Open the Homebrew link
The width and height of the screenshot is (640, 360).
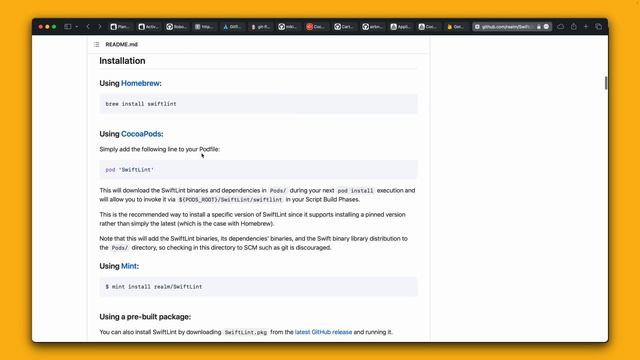[140, 83]
